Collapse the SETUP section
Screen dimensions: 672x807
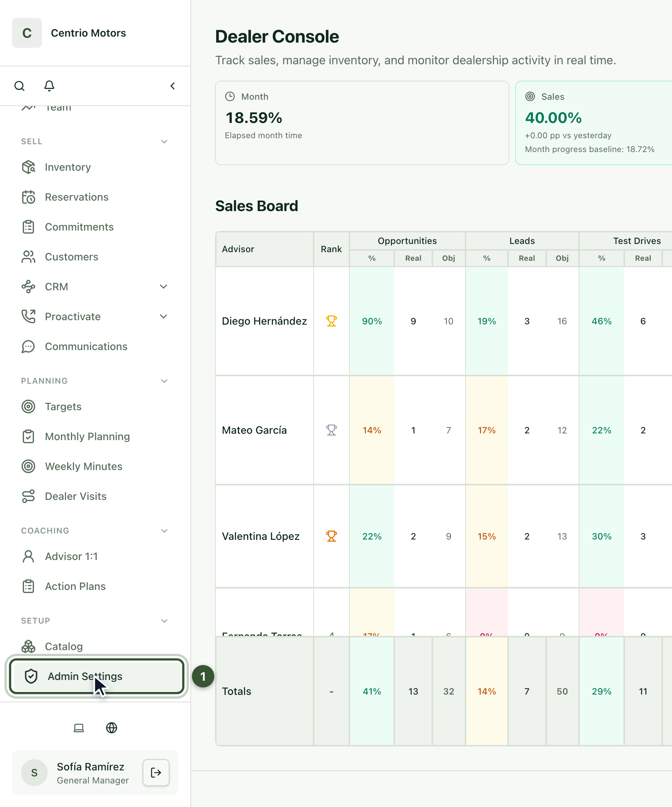click(x=164, y=621)
